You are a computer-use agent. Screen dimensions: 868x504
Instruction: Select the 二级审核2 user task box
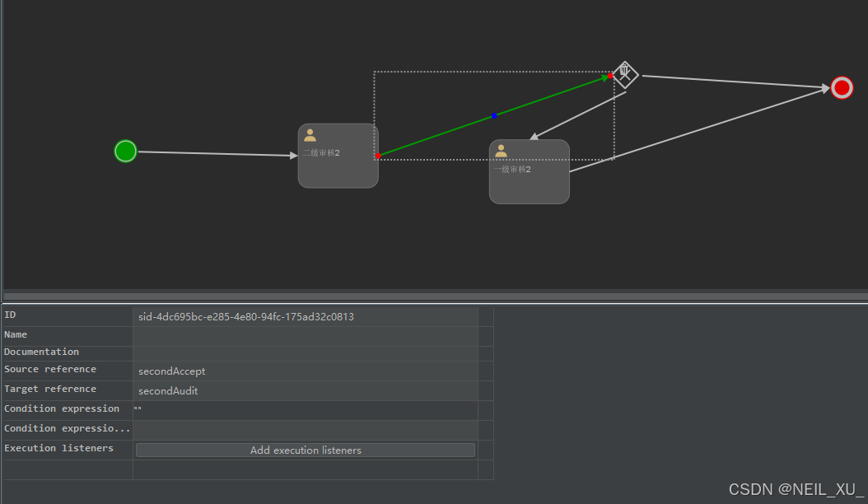coord(338,169)
